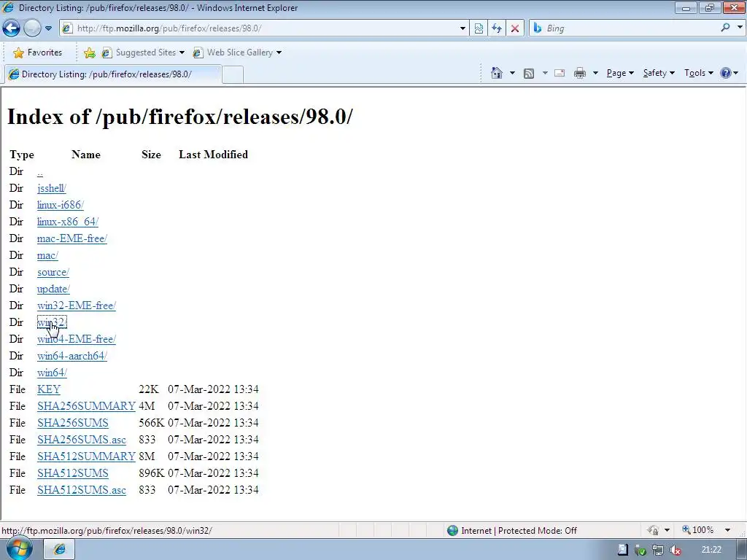
Task: Click the network tray icon
Action: point(658,551)
